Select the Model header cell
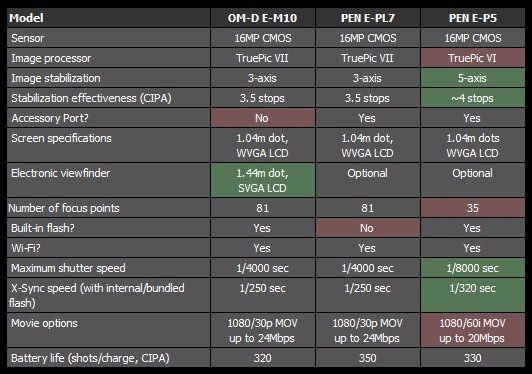Screen dimensions: 532x374 point(108,18)
